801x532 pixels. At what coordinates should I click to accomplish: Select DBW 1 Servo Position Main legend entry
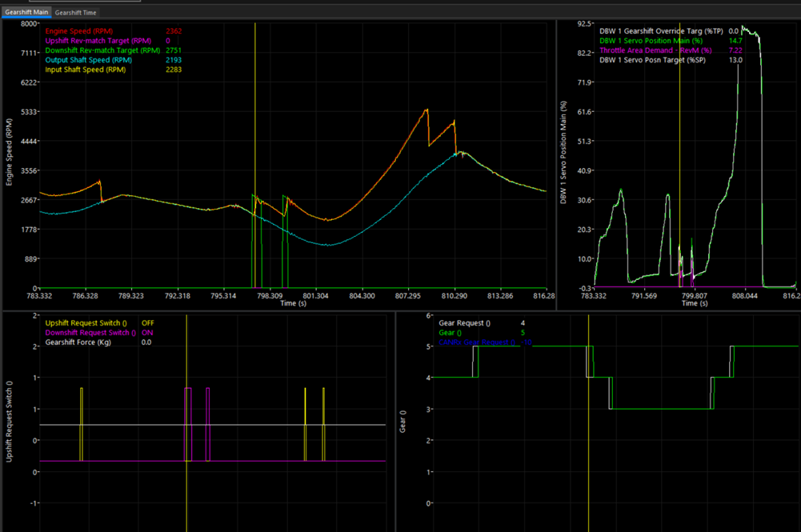(651, 41)
